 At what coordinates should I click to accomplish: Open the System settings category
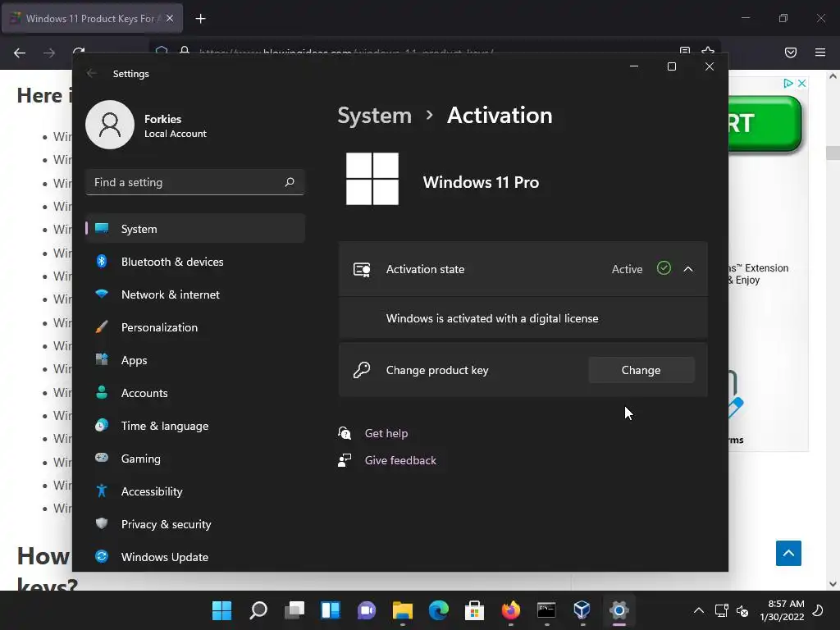click(195, 229)
